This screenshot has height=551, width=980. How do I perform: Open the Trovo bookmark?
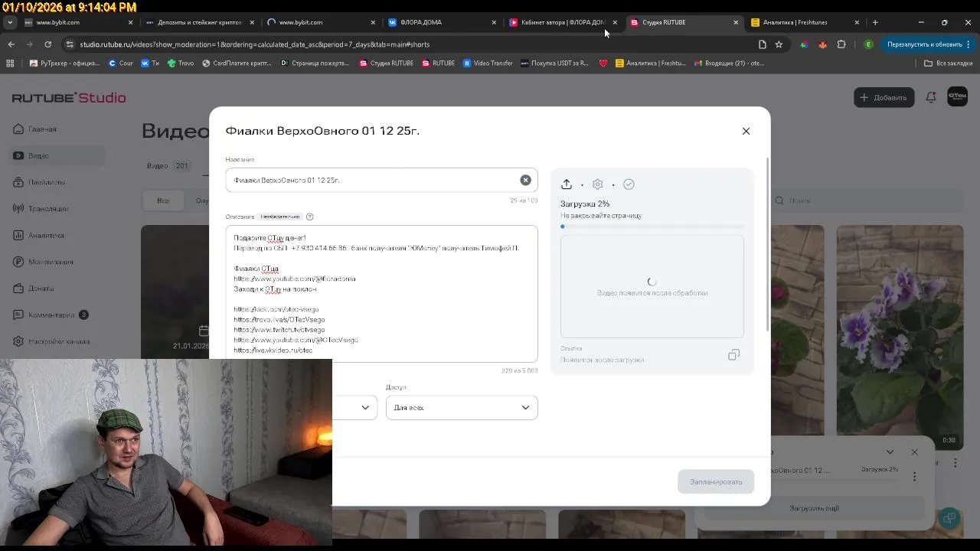pyautogui.click(x=181, y=64)
